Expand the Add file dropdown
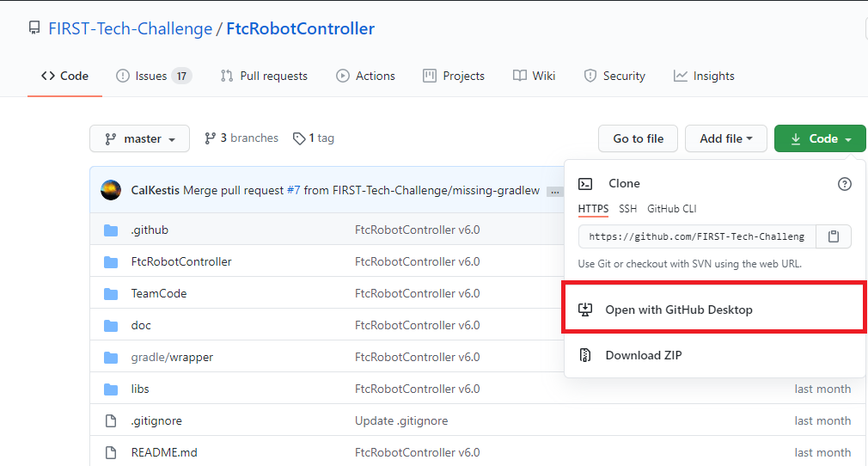 [725, 138]
